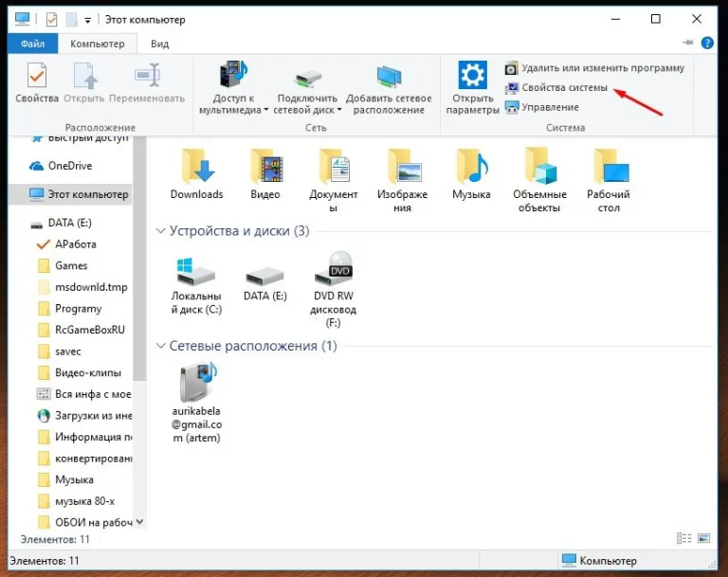The height and width of the screenshot is (577, 728).
Task: Switch to the Вид ribbon tab
Action: 159,44
